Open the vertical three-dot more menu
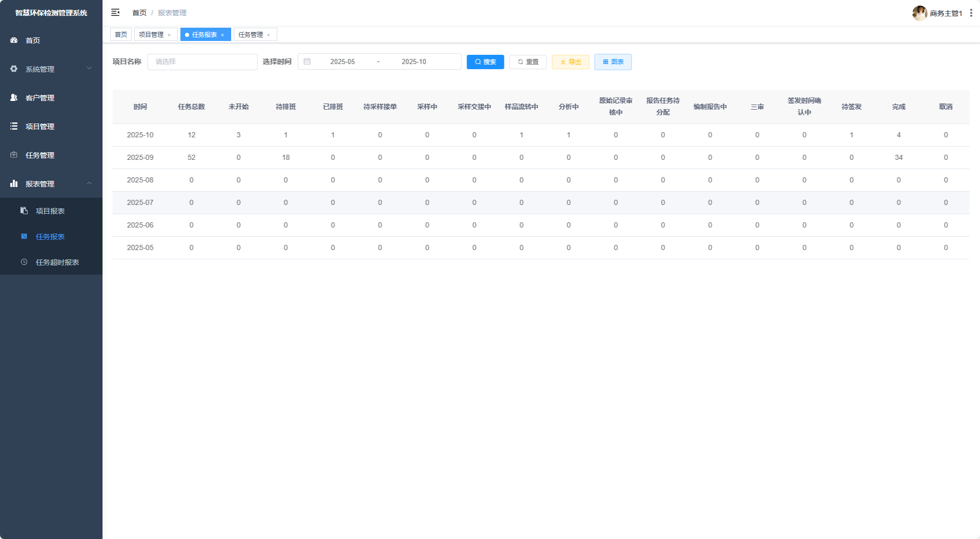This screenshot has height=539, width=980. [971, 13]
